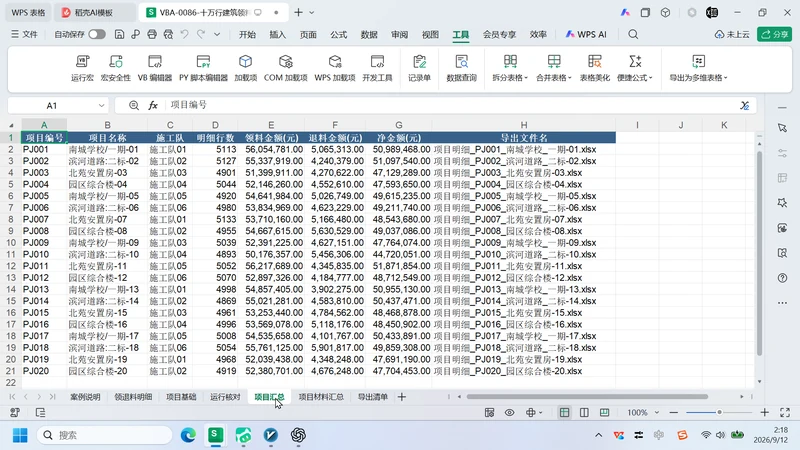
Task: Open 稻壳AI模板 document tab
Action: coord(94,12)
